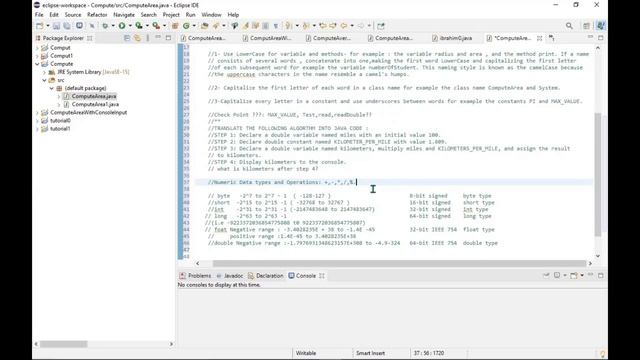Click the Package Explorer horizontal scrollbar
The height and width of the screenshot is (360, 640).
pos(64,344)
